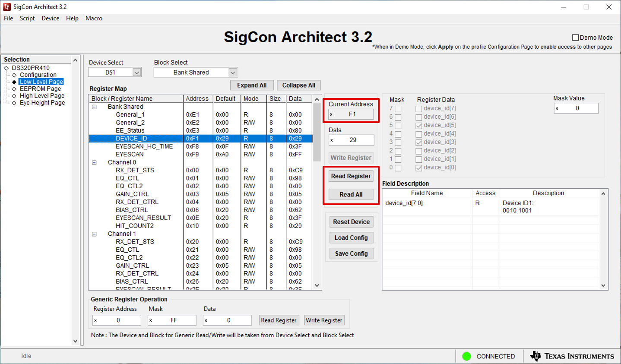Click the SigCon Architect app icon in title bar
The height and width of the screenshot is (364, 621).
tap(7, 7)
